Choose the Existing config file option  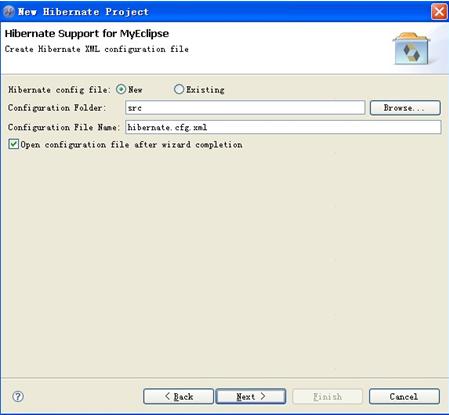pos(179,89)
